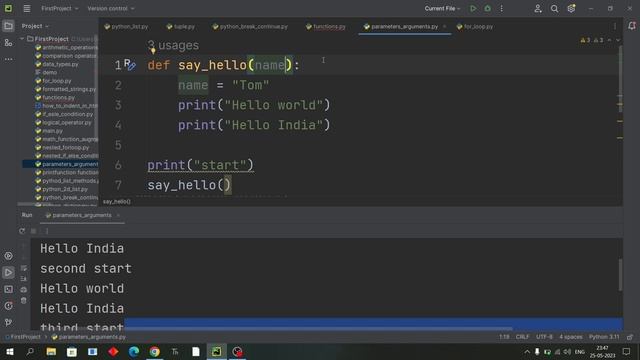Open the Project tool window icon
Viewport: 640px width, 360px height.
pyautogui.click(x=8, y=26)
